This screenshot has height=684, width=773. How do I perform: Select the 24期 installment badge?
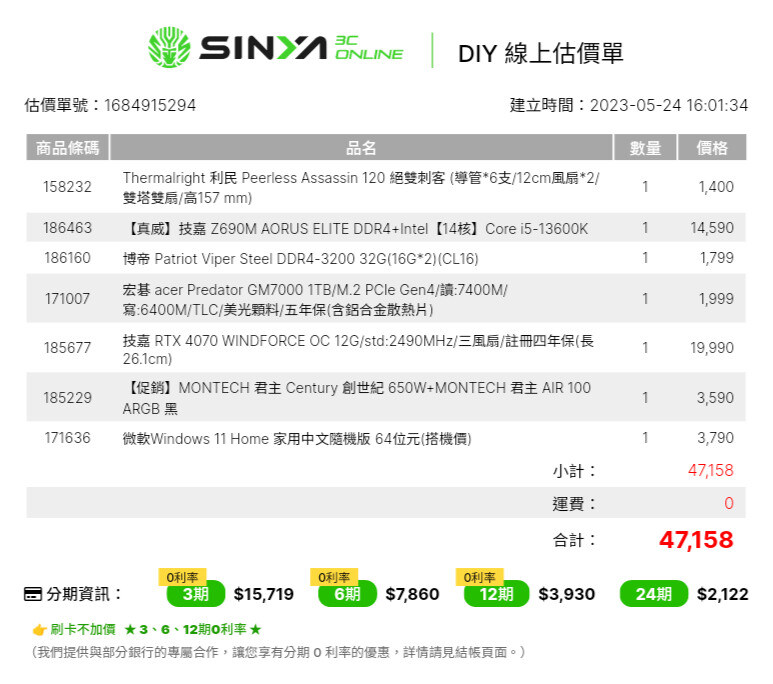pos(653,594)
